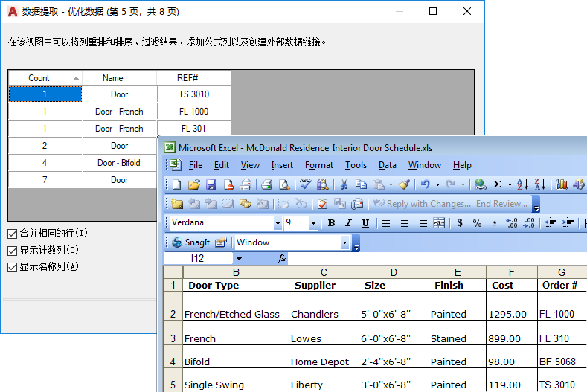Open the Insert menu in Excel
587x392 pixels.
(282, 165)
